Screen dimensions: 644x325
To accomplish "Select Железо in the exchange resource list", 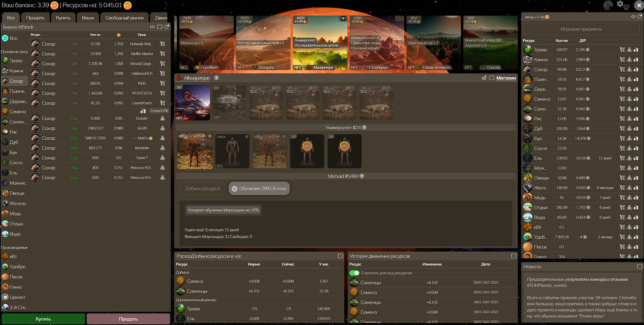I will pyautogui.click(x=15, y=203).
